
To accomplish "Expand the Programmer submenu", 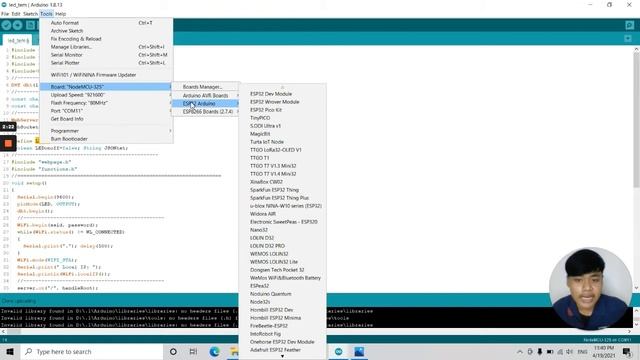I will (106, 131).
